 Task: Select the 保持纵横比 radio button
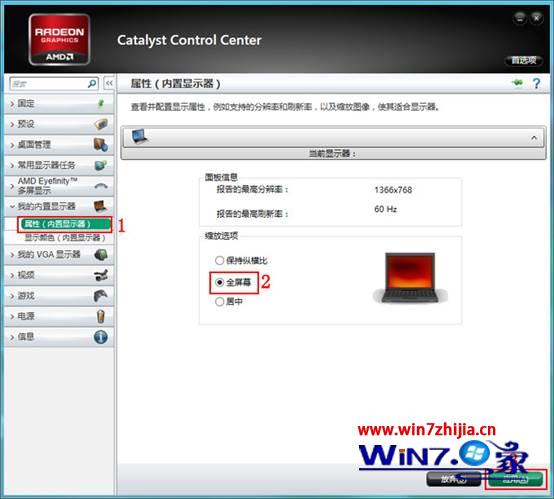(x=219, y=260)
